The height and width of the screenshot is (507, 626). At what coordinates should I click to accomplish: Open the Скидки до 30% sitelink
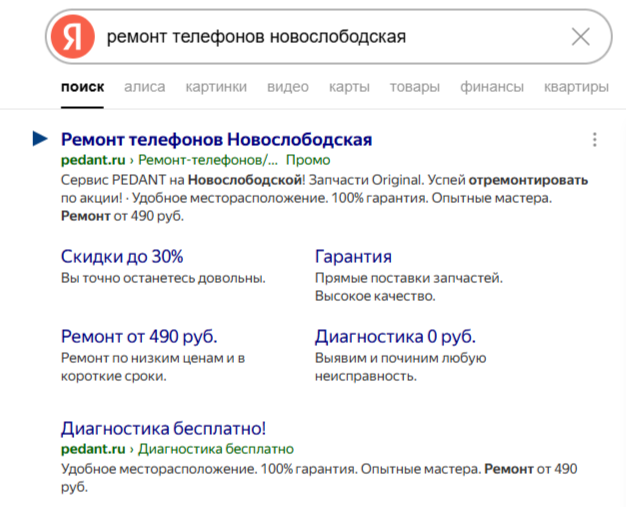pyautogui.click(x=122, y=256)
